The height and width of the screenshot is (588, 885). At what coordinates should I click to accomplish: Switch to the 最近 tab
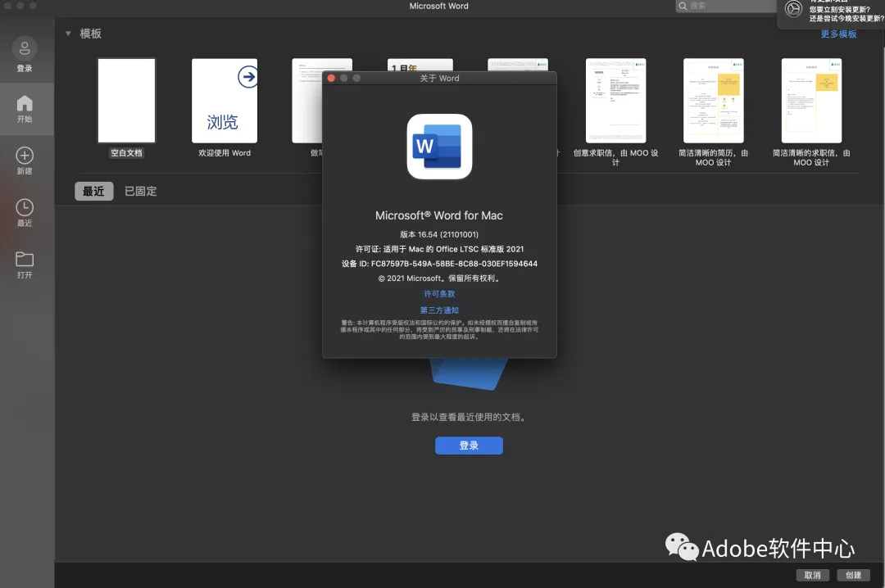pos(93,192)
